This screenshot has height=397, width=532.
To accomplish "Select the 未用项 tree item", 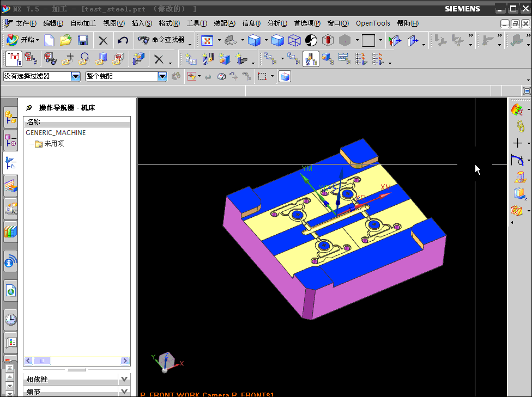I will [54, 144].
